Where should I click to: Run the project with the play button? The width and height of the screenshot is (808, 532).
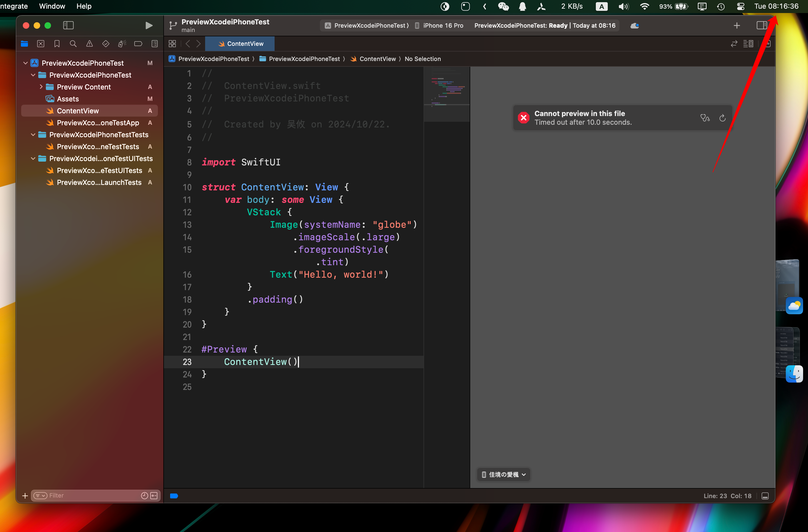pos(149,25)
